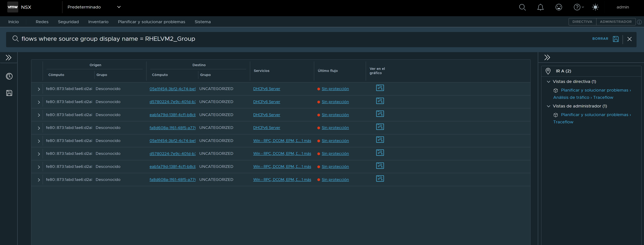Expand row d5780224 with DHCPv6 Server
Viewport: 644px width, 245px height.
39,102
